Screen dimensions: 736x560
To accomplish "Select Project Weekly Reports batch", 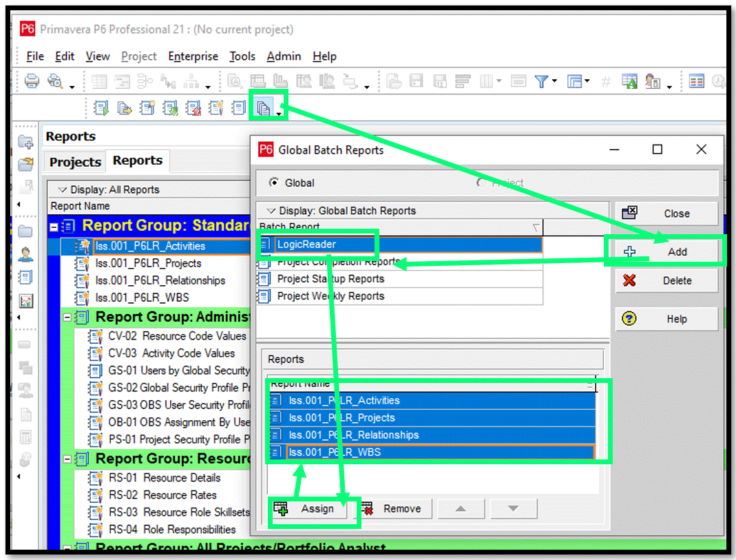I will pos(400,296).
